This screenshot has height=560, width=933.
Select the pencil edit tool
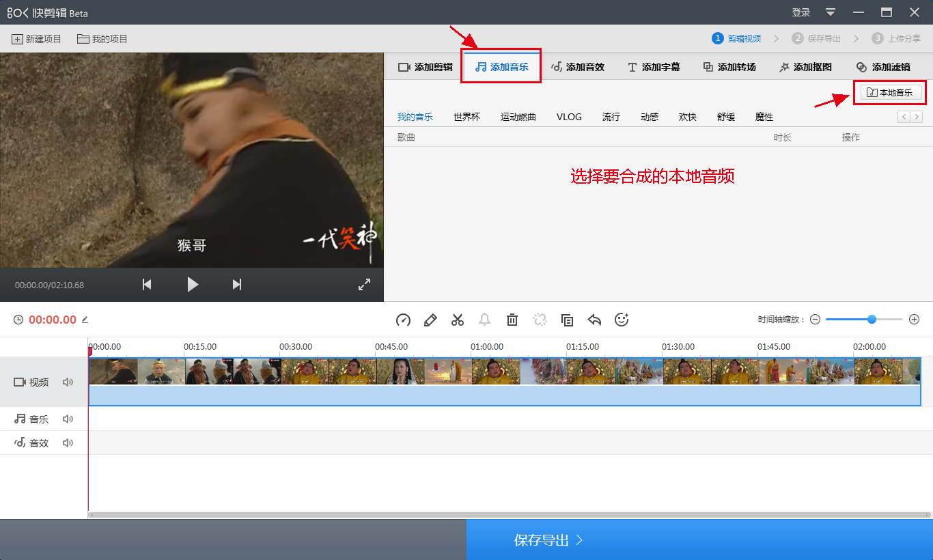click(x=430, y=320)
